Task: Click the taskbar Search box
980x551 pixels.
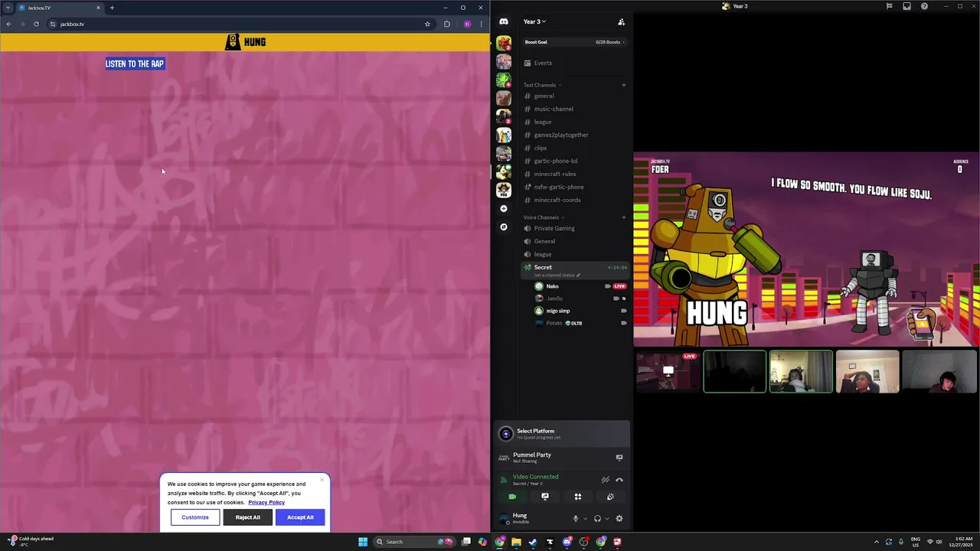Action: click(413, 542)
